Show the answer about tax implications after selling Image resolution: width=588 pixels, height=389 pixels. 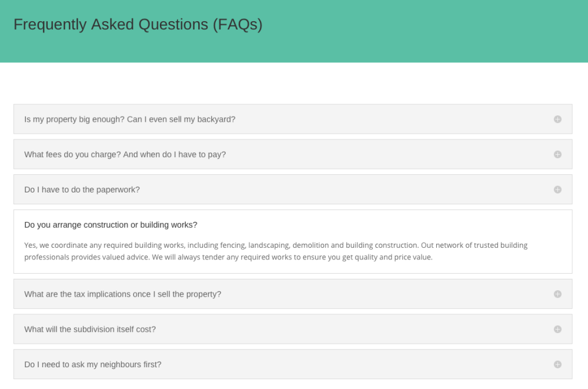[122, 294]
